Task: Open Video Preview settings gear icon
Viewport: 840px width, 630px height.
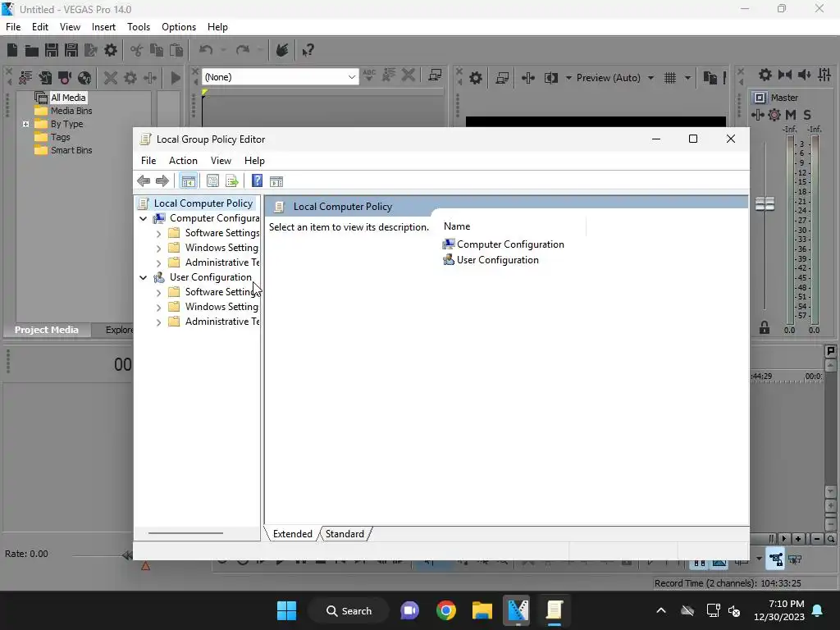Action: (x=475, y=78)
